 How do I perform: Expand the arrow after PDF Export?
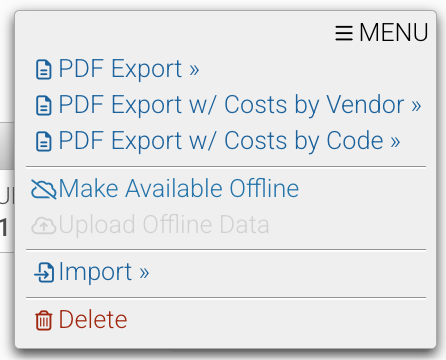click(x=194, y=70)
